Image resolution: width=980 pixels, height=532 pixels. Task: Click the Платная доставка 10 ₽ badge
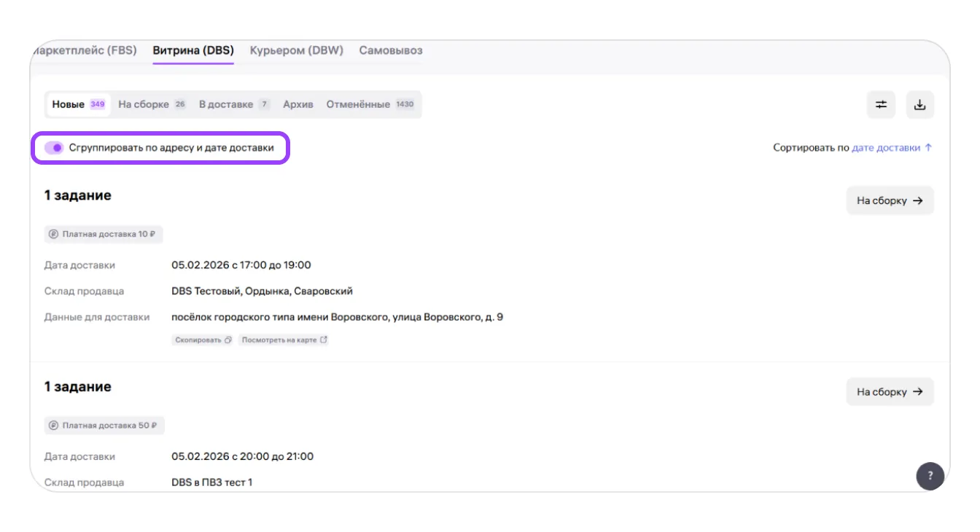[104, 234]
